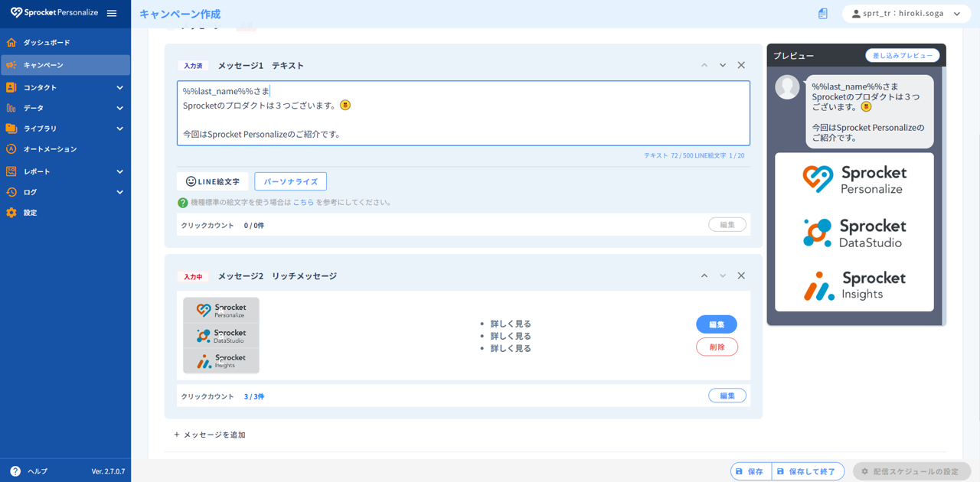
Task: Click the 設定 gear icon
Action: coord(11,213)
